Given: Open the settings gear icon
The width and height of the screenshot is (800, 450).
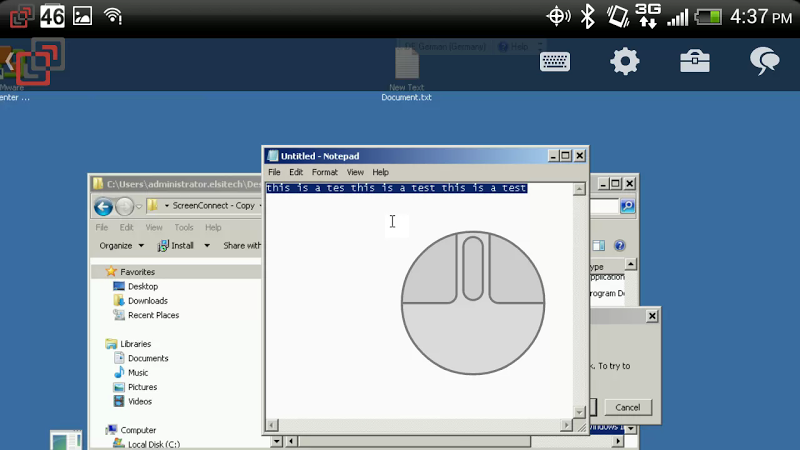Looking at the screenshot, I should coord(625,61).
